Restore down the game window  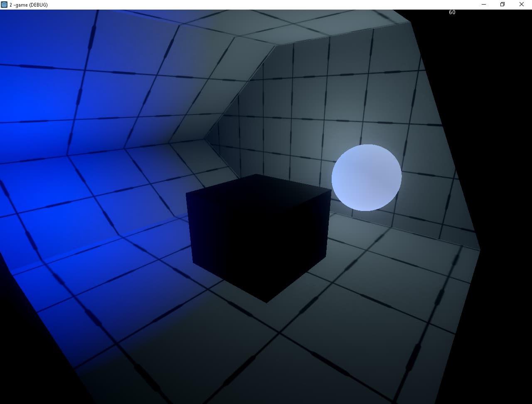click(502, 5)
